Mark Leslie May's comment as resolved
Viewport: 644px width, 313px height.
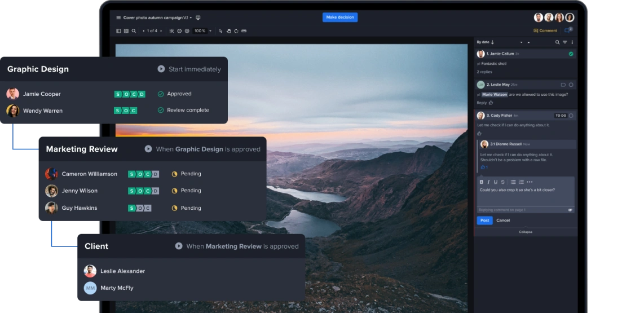(571, 85)
